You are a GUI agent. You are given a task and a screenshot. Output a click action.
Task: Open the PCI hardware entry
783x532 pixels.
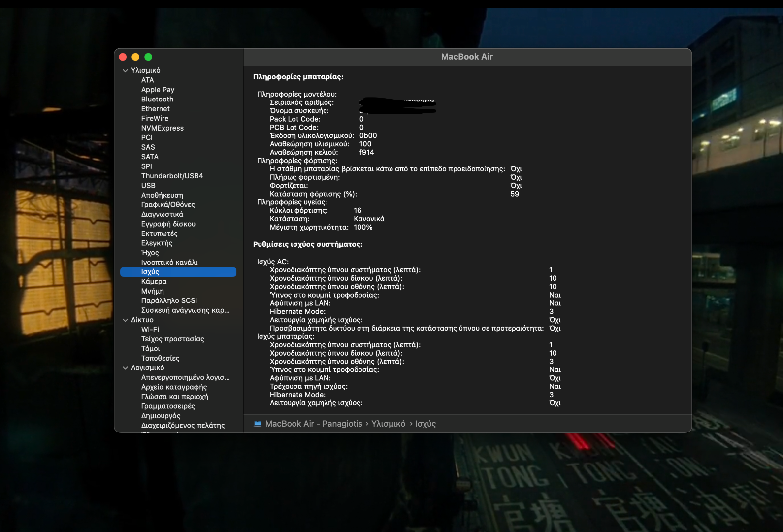pos(147,137)
